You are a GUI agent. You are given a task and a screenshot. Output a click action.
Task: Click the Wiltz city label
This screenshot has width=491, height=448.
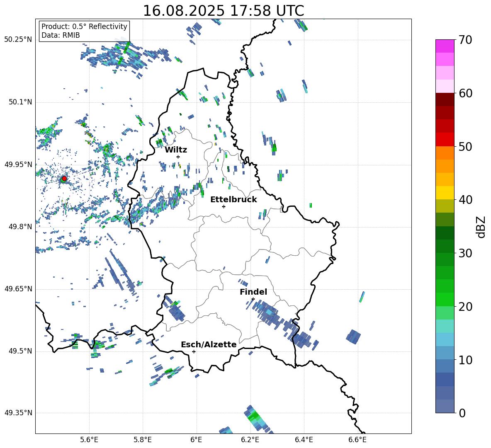pos(176,150)
